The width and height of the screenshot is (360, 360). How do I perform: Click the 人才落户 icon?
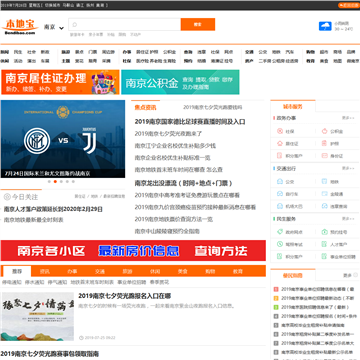click(x=325, y=244)
